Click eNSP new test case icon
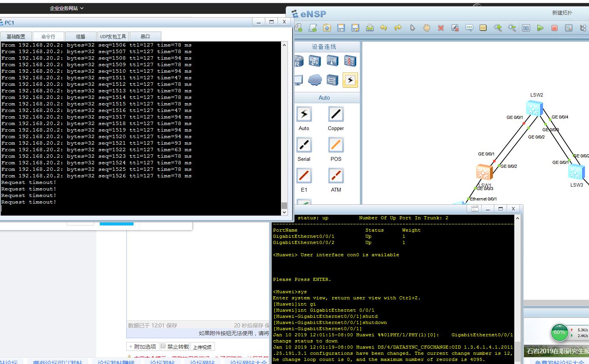This screenshot has height=364, width=589. click(x=313, y=28)
